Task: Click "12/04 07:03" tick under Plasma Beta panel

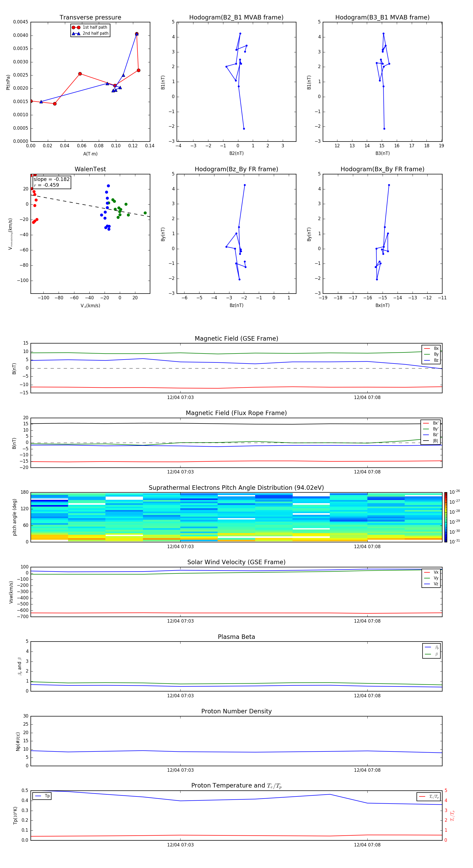Action: click(x=181, y=696)
